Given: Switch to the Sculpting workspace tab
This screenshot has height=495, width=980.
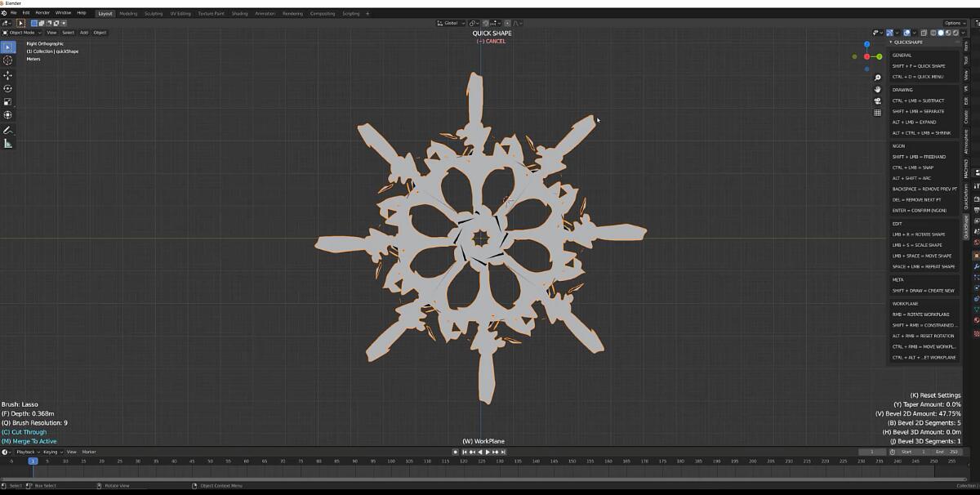Looking at the screenshot, I should click(x=154, y=13).
